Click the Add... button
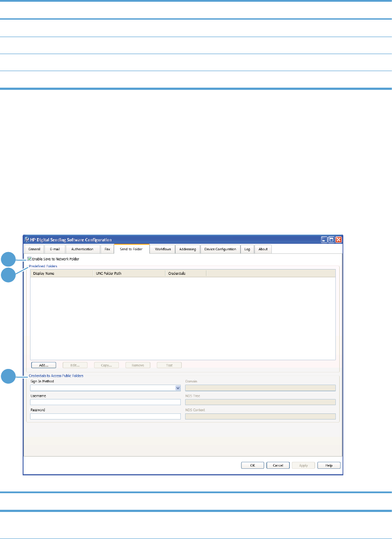Image resolution: width=392 pixels, height=539 pixels. pyautogui.click(x=44, y=365)
